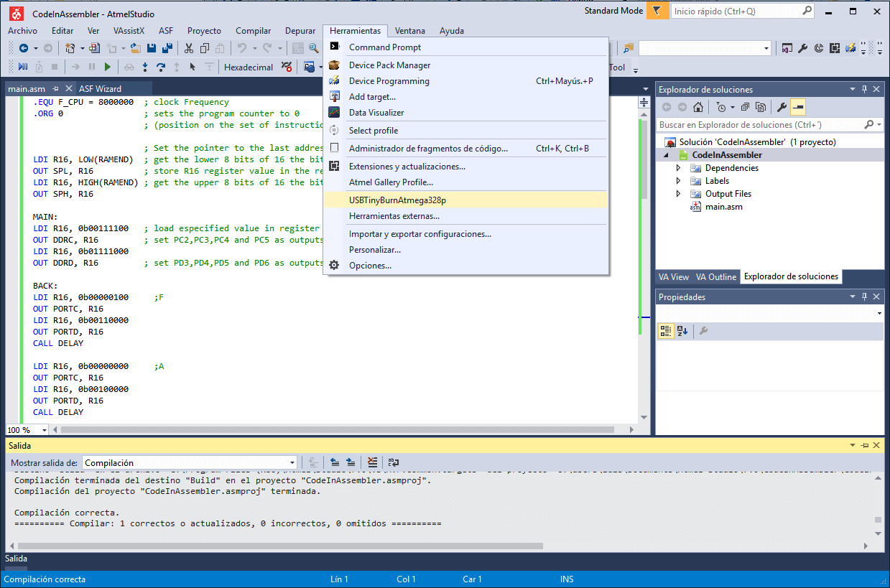This screenshot has height=588, width=890.
Task: Select Data Visualizer from the menu
Action: pos(466,113)
